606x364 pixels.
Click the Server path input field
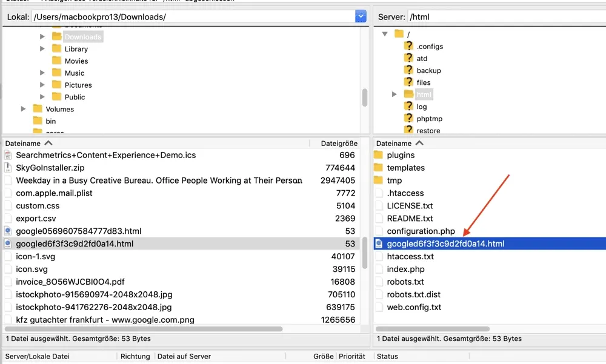click(x=506, y=16)
